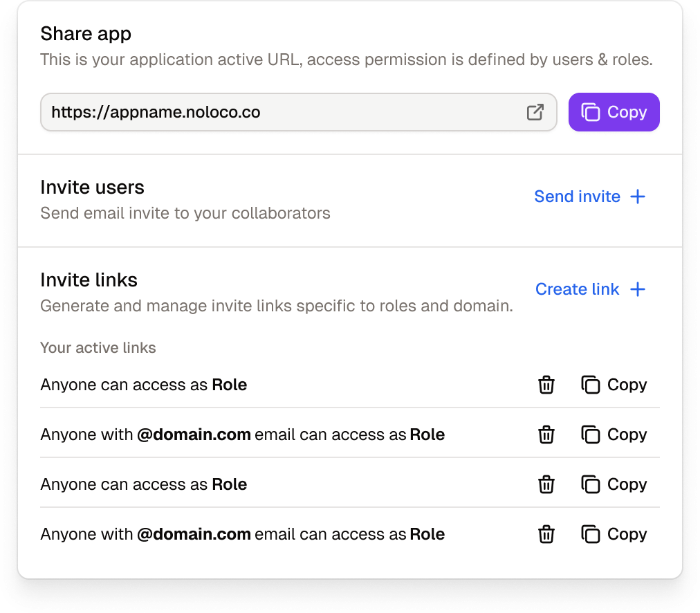This screenshot has height=613, width=700.
Task: Click the 'This is your application active URL' description
Action: click(347, 60)
